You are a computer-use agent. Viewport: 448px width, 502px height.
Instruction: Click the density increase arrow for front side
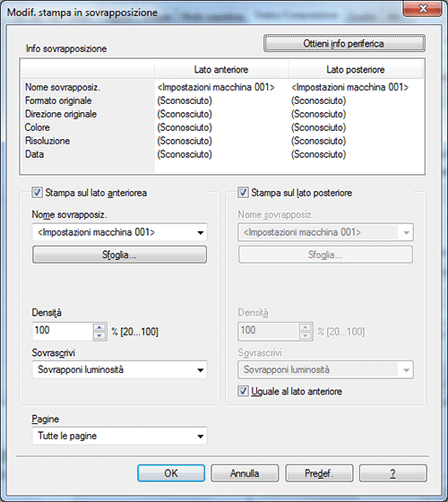click(x=99, y=327)
